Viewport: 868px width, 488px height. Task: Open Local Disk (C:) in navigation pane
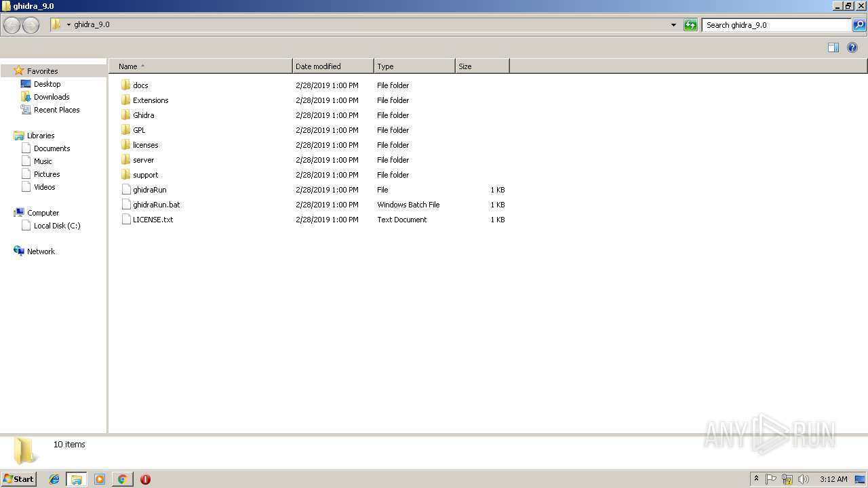(x=57, y=226)
